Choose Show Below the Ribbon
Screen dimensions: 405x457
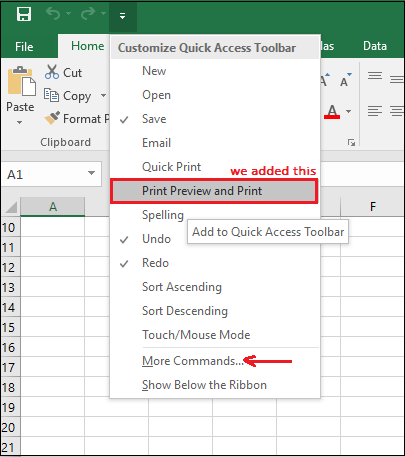coord(215,385)
